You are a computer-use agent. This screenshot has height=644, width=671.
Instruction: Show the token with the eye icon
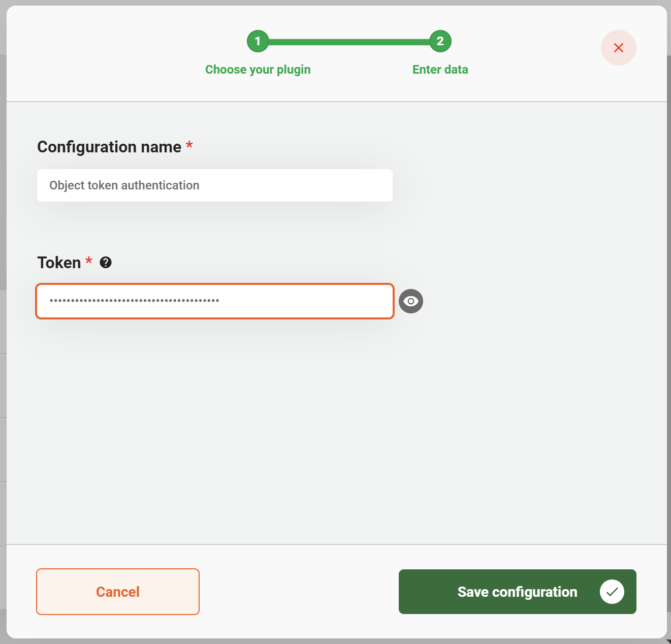[x=410, y=301]
